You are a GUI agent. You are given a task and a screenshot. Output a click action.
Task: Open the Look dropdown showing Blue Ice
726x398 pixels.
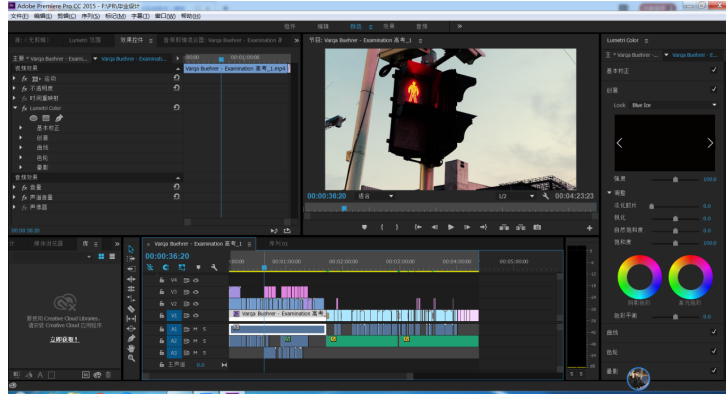pos(674,105)
